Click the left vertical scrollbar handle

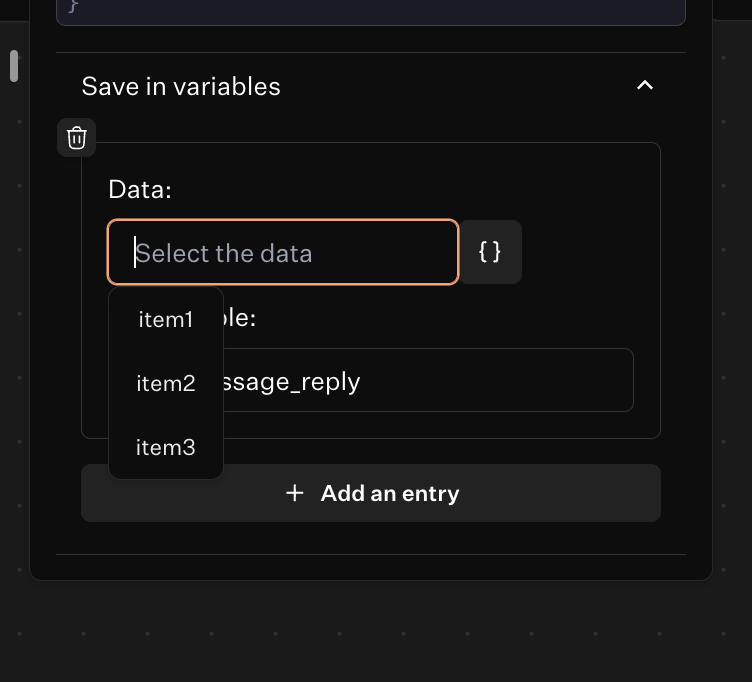[x=14, y=66]
